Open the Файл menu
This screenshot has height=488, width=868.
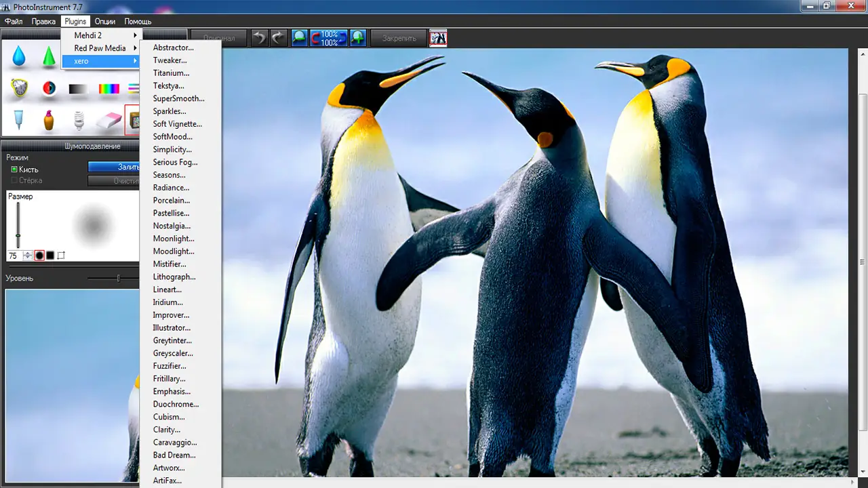tap(14, 22)
